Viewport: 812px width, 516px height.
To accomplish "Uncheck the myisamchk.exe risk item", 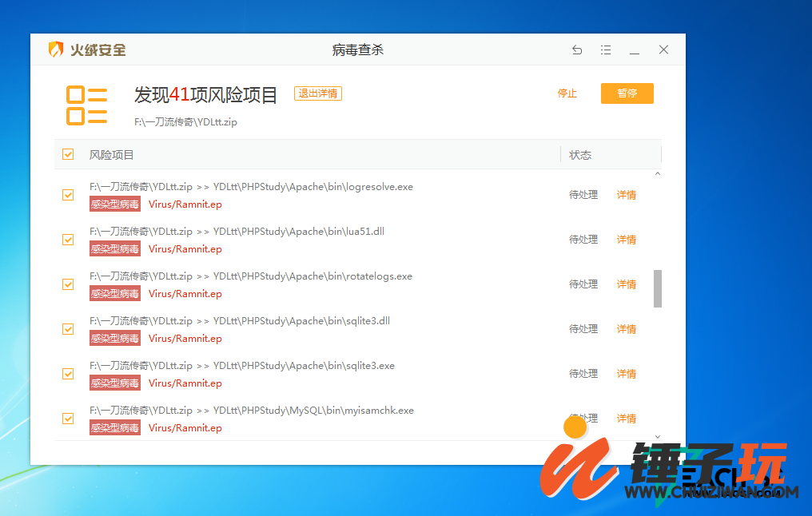I will point(68,419).
